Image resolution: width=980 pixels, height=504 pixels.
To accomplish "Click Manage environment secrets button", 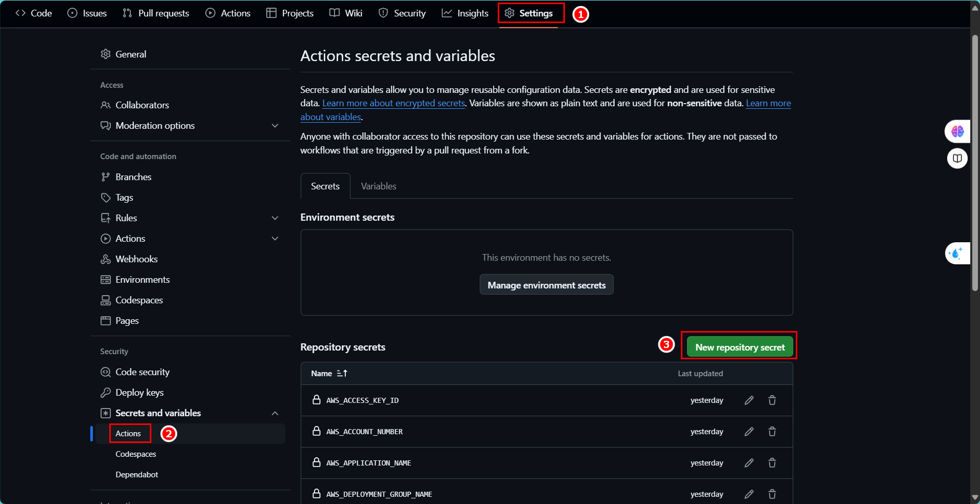I will pyautogui.click(x=546, y=285).
